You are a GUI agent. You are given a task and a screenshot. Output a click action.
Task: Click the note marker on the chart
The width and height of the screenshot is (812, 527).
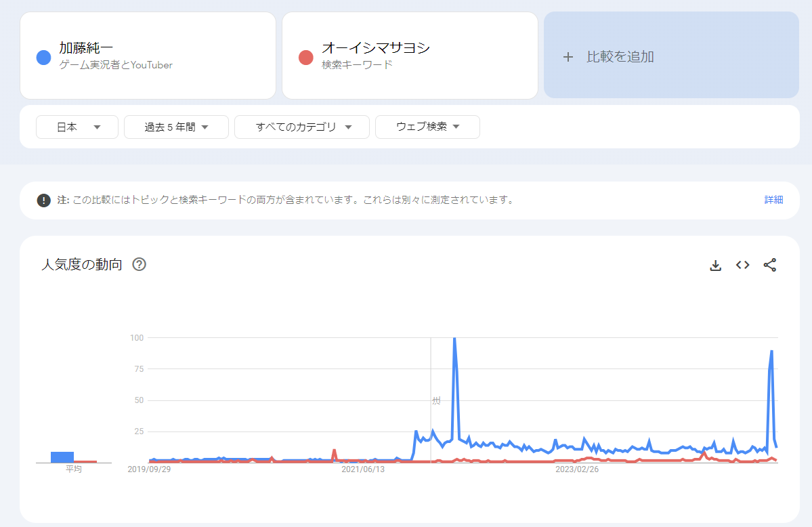point(436,401)
